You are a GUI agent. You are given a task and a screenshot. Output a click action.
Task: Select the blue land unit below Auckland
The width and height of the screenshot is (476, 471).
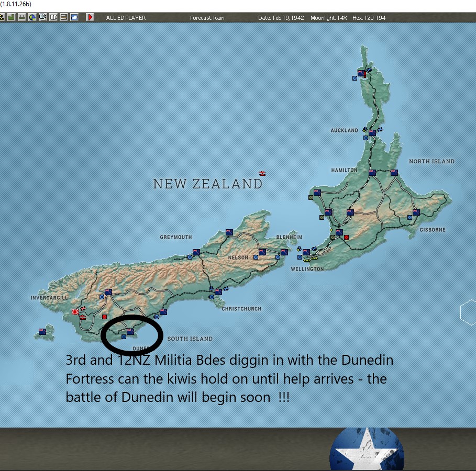366,138
